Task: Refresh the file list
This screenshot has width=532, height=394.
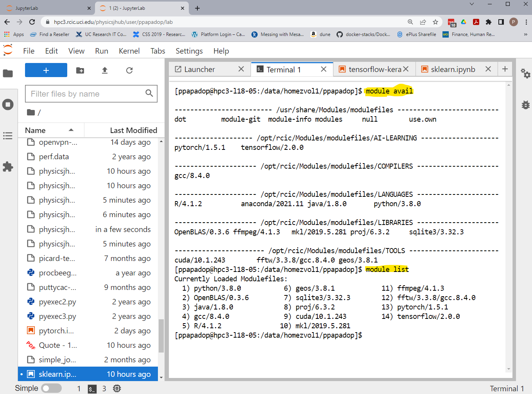Action: pos(129,70)
